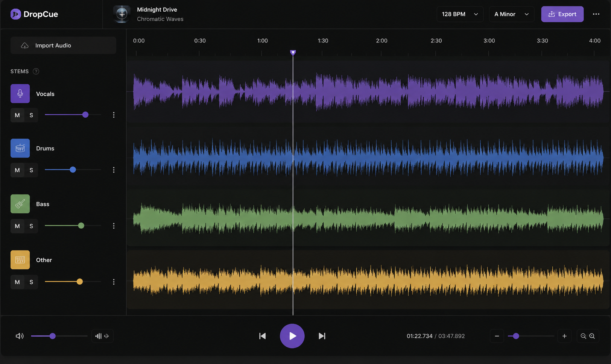Open the Midnight Drive album artwork
The image size is (611, 364).
(122, 14)
